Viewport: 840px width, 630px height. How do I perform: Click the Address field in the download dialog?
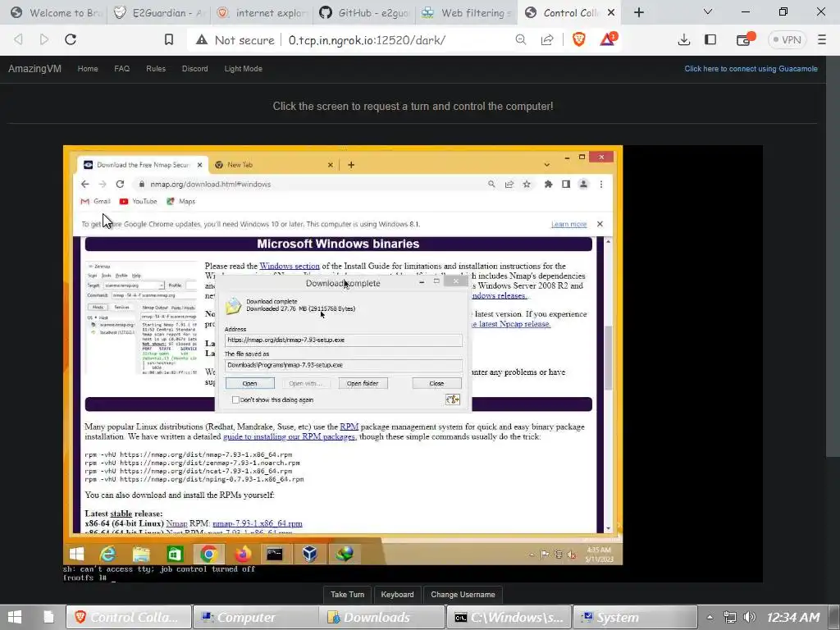(x=344, y=340)
